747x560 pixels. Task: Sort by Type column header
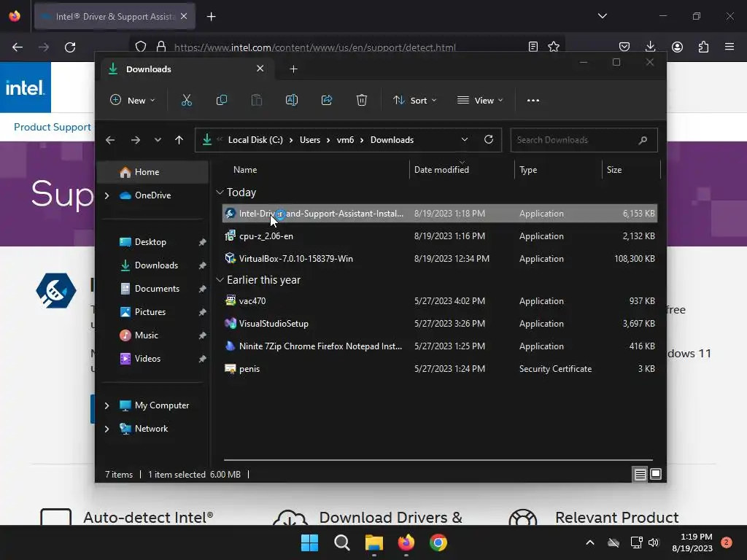point(528,169)
